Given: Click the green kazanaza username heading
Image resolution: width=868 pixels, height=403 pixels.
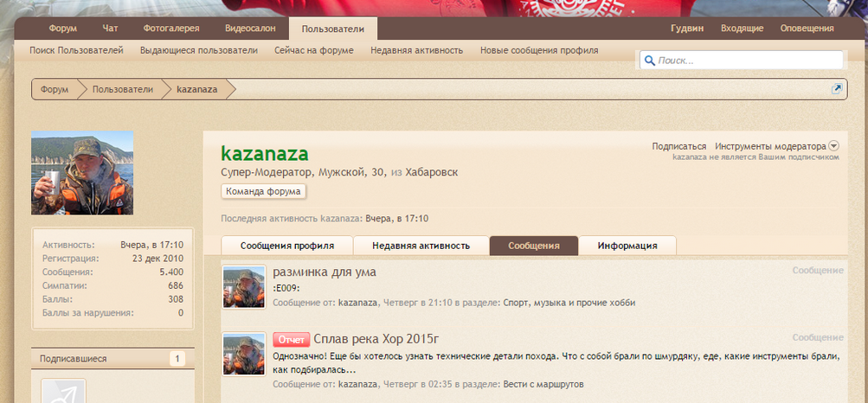Looking at the screenshot, I should point(265,154).
